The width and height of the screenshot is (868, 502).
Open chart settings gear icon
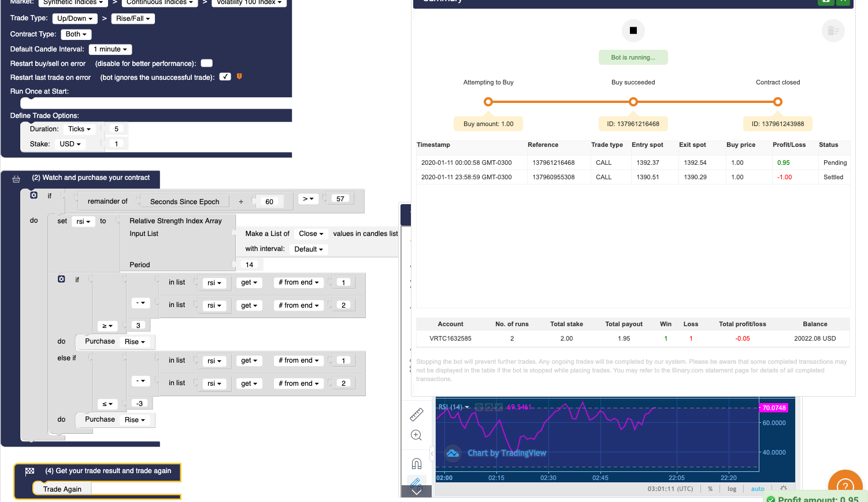784,489
